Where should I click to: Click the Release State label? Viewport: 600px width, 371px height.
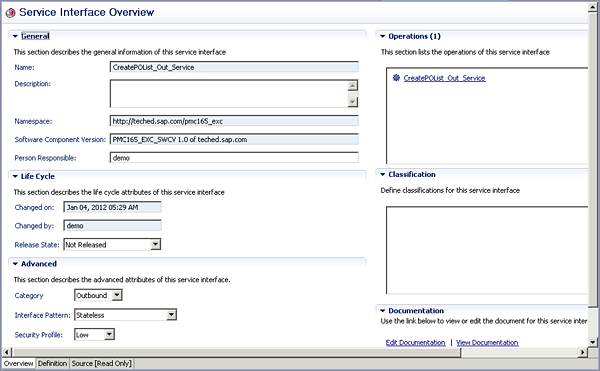click(x=37, y=245)
